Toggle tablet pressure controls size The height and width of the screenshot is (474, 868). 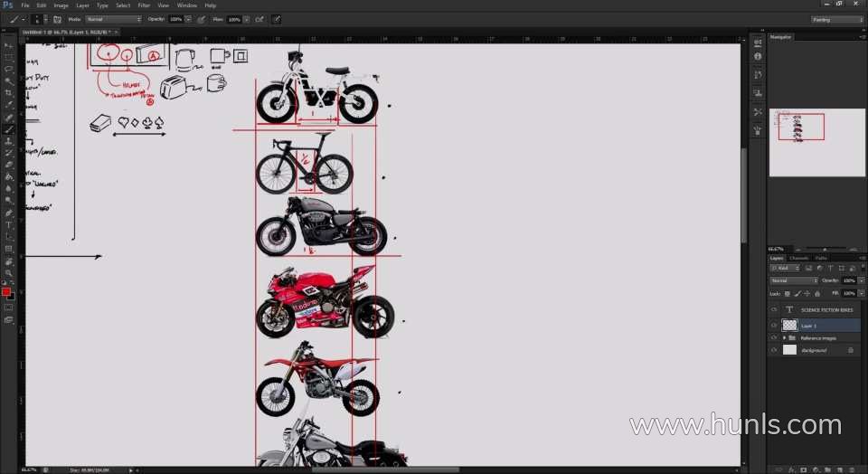point(277,19)
